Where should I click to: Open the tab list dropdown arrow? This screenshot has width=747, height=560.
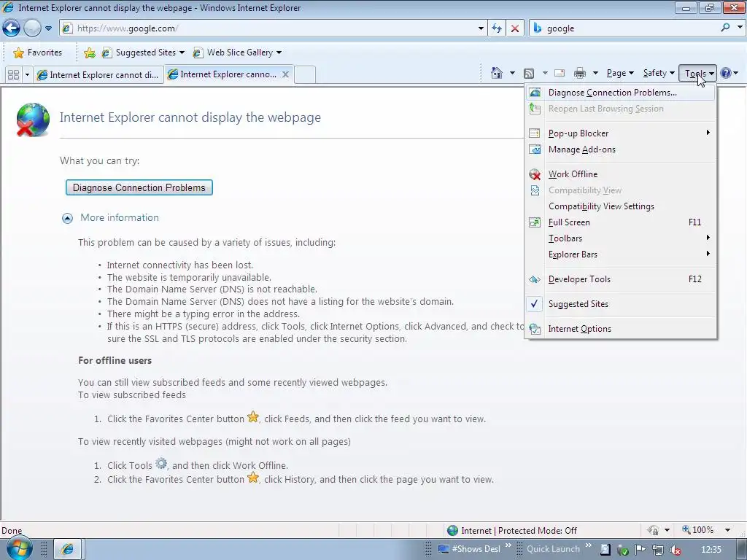coord(27,75)
